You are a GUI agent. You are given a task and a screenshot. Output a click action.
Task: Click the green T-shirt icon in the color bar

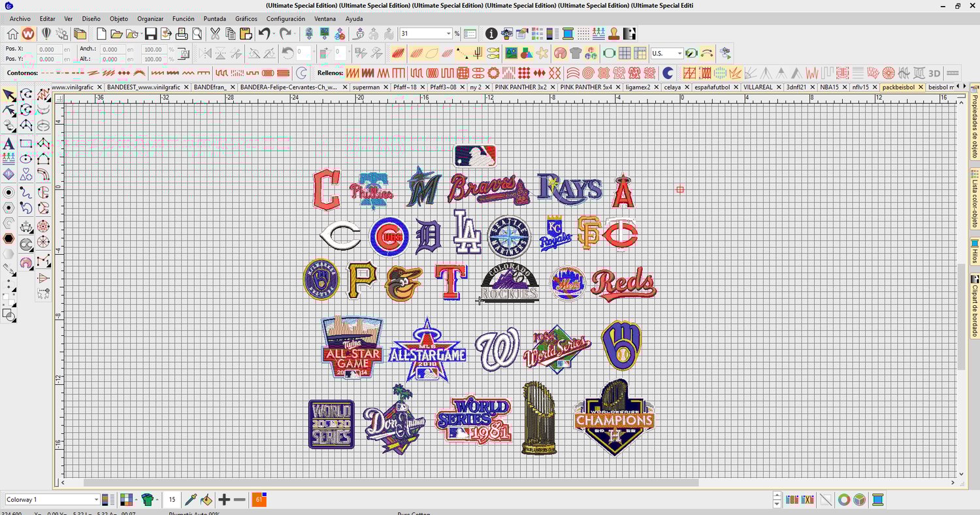[x=147, y=500]
